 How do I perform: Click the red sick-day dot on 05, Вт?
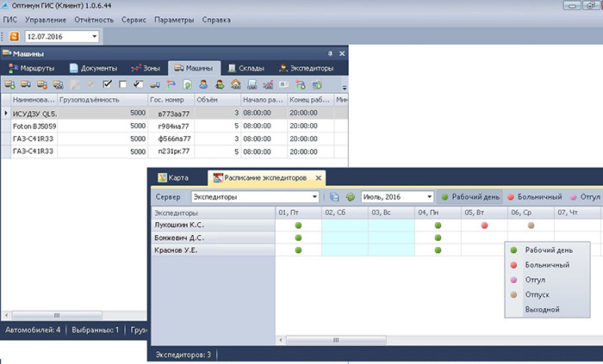(x=485, y=225)
